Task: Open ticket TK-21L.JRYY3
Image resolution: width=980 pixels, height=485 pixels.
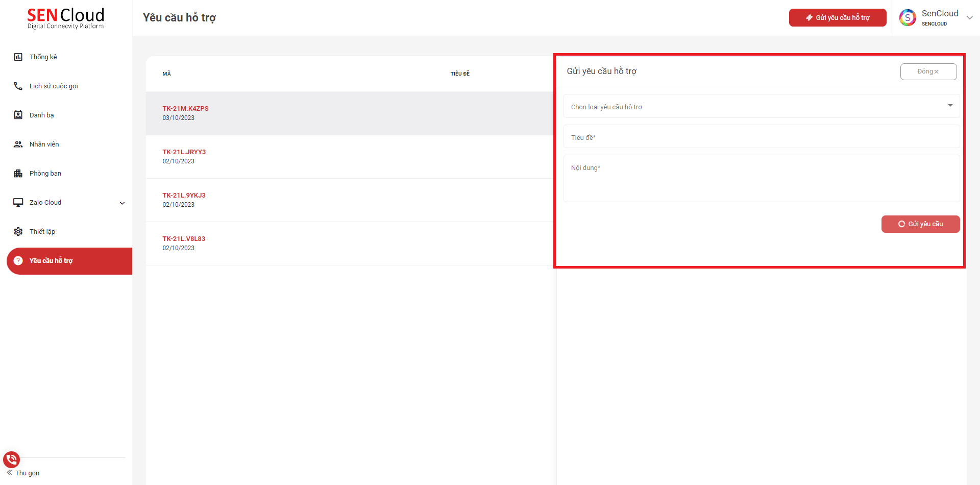Action: pos(184,152)
